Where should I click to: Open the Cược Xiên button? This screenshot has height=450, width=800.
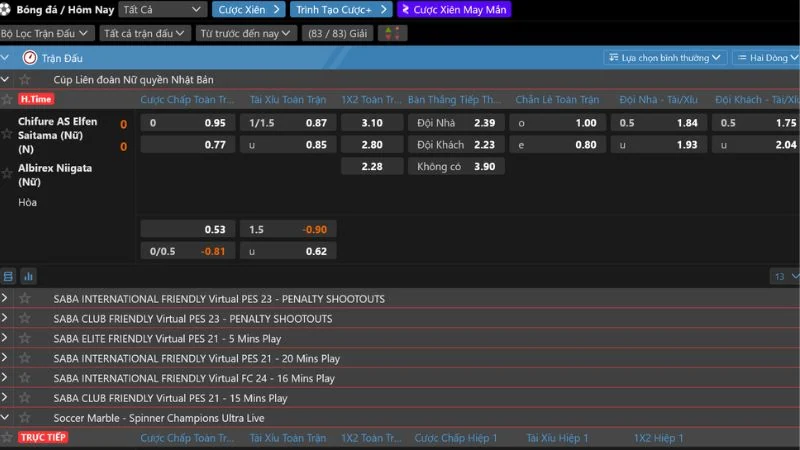(248, 9)
